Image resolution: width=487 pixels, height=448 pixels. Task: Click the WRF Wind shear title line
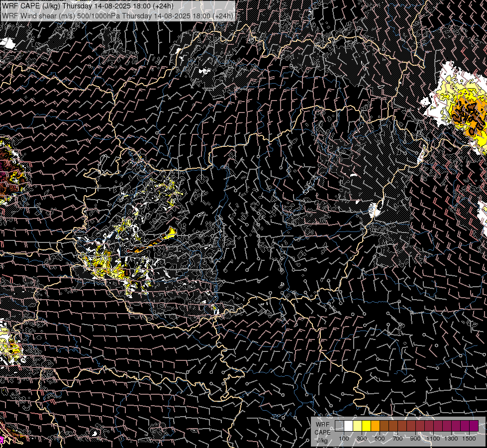coord(117,16)
